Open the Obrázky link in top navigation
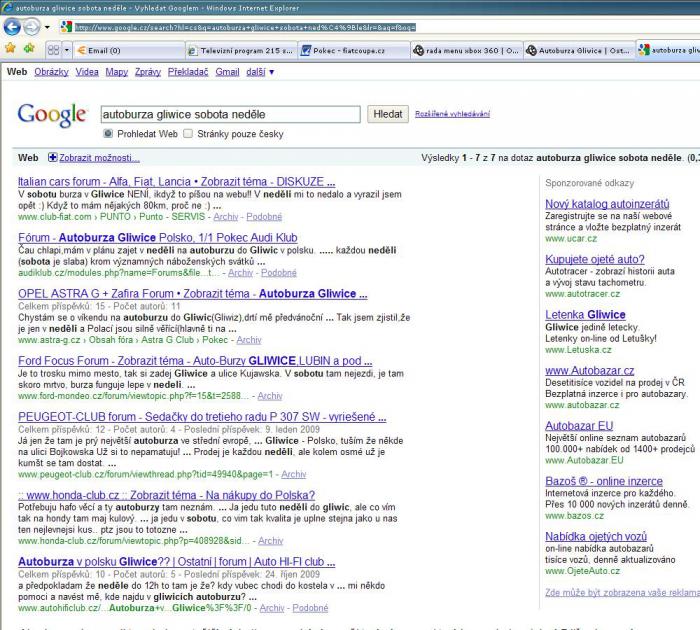The width and height of the screenshot is (700, 630). (x=52, y=72)
